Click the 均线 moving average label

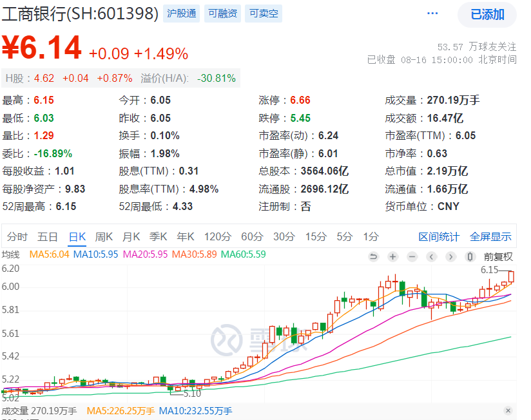click(x=11, y=254)
